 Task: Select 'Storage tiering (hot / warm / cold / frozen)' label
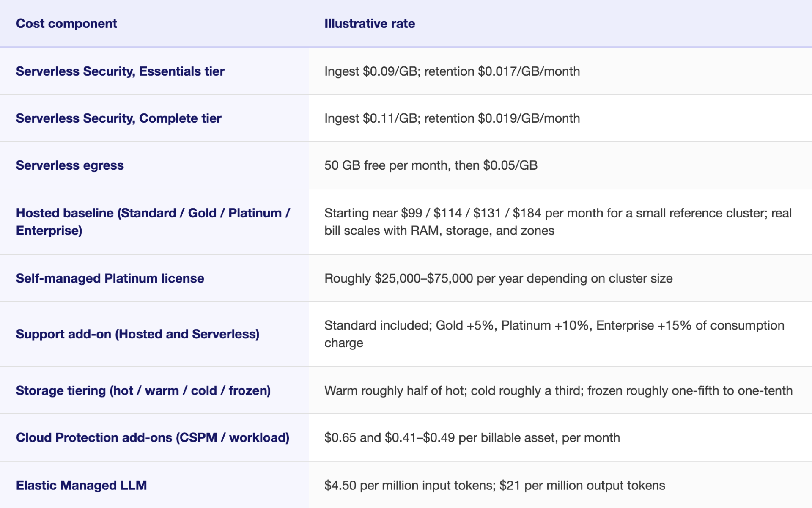pos(143,390)
